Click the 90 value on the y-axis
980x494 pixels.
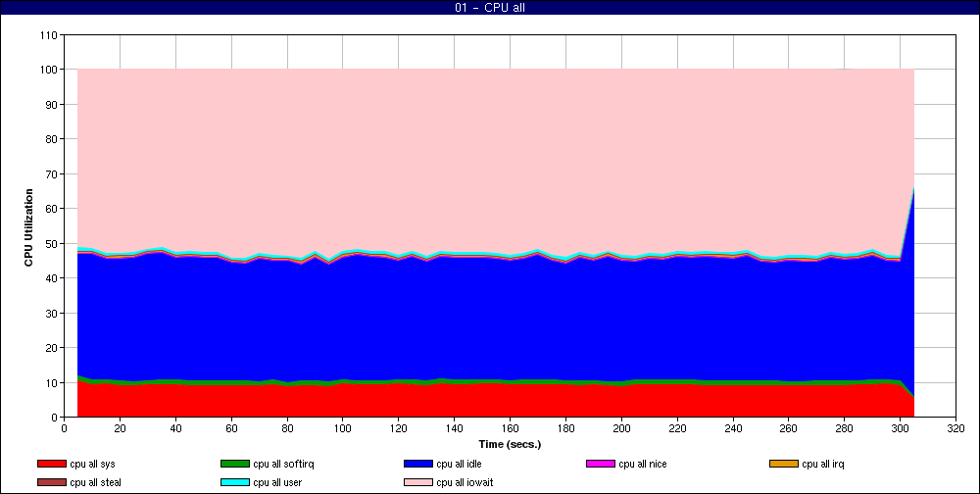pos(53,105)
